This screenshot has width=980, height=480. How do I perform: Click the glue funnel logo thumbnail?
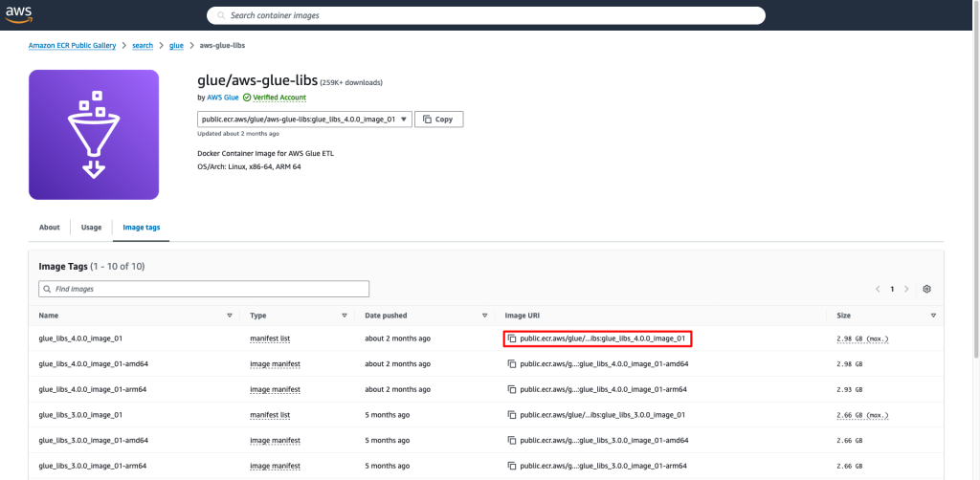[94, 135]
